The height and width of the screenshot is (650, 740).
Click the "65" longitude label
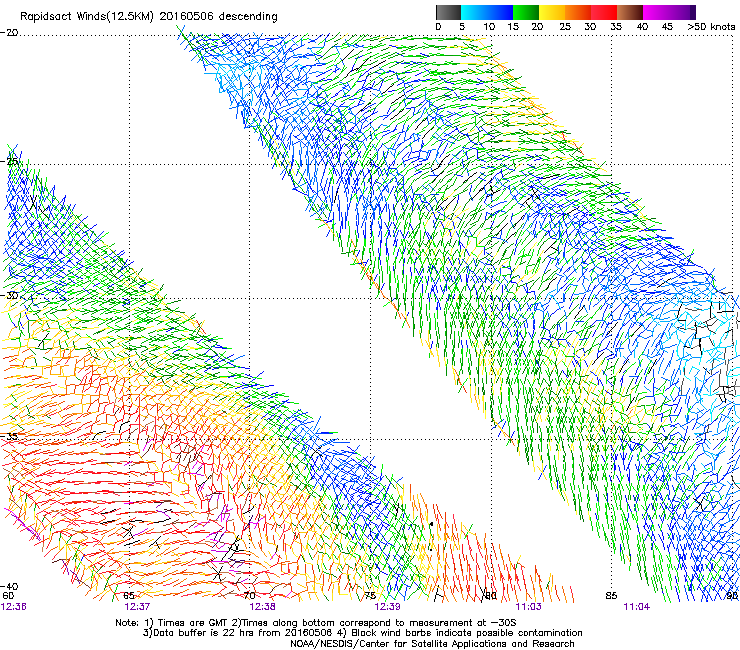coord(129,596)
